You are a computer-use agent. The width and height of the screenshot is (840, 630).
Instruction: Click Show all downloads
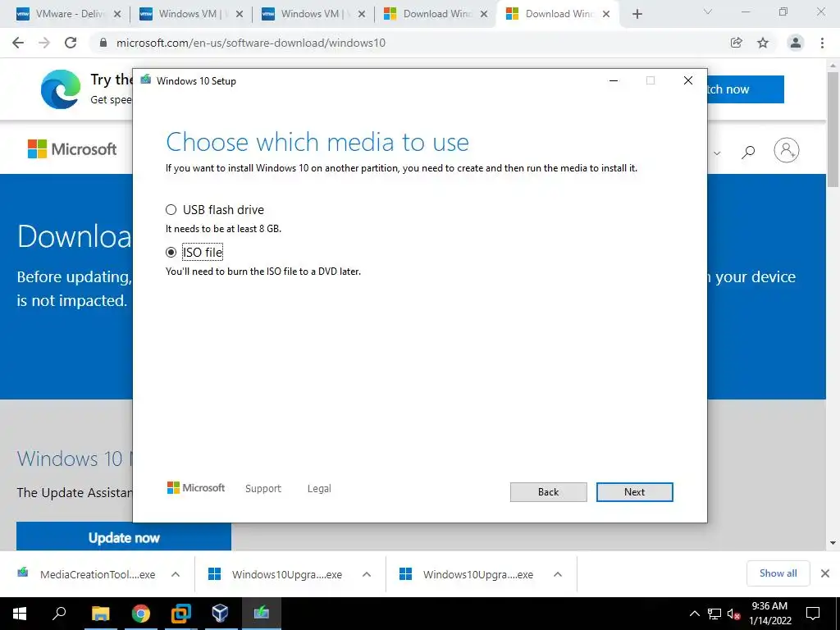coord(778,573)
